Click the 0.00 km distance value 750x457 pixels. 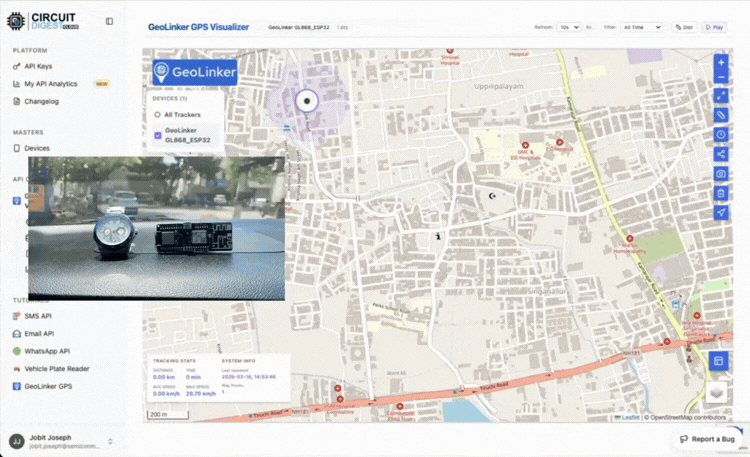tap(164, 377)
